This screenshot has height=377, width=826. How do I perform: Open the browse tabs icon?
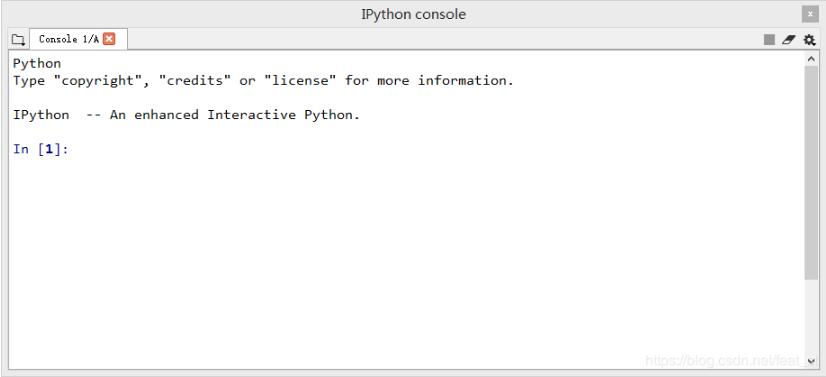(18, 39)
